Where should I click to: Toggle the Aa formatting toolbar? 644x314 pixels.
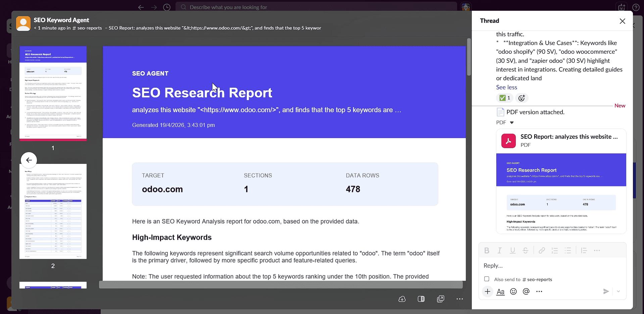500,291
